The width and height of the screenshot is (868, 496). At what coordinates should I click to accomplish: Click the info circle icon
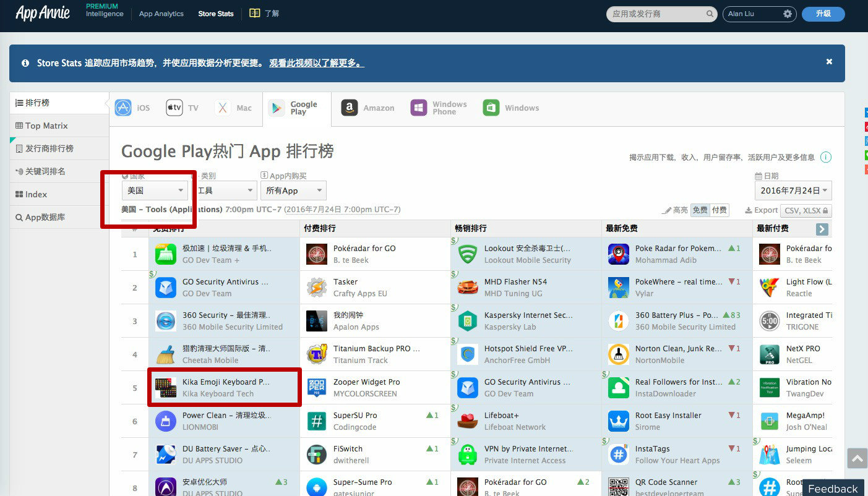tap(826, 157)
